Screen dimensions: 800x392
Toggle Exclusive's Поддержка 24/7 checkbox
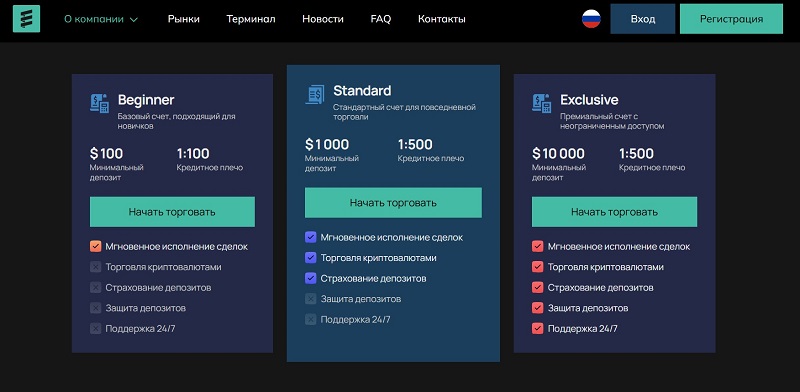click(537, 328)
